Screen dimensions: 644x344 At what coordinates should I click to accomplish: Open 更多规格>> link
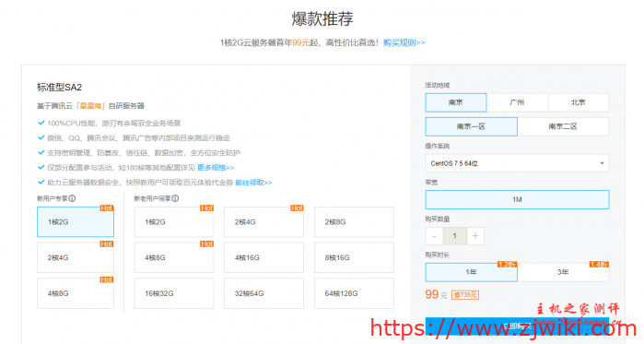(216, 168)
